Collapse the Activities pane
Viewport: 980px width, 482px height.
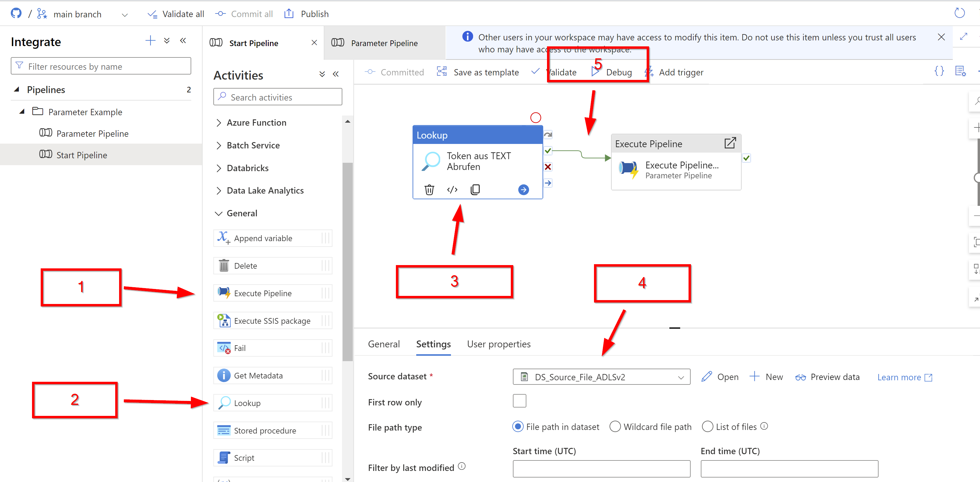[335, 74]
